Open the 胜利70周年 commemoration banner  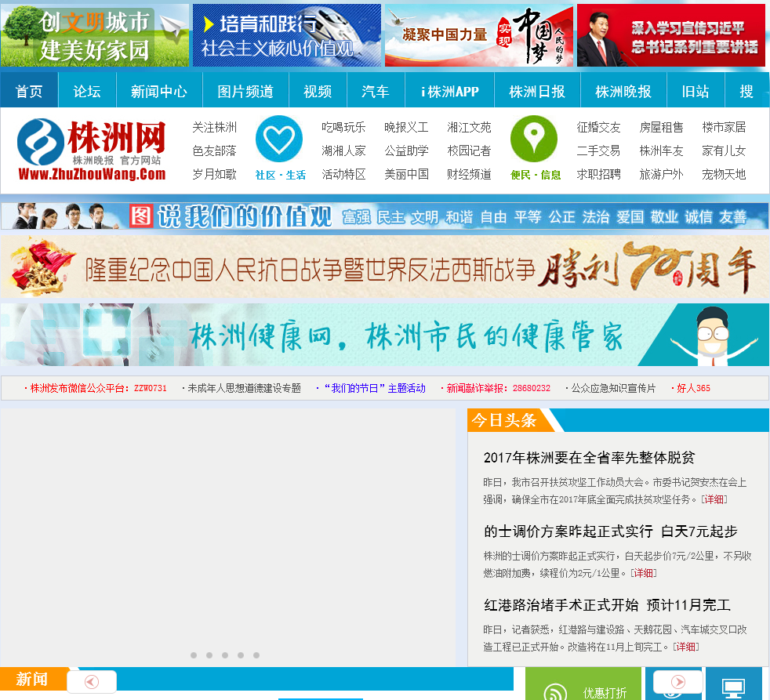point(384,267)
